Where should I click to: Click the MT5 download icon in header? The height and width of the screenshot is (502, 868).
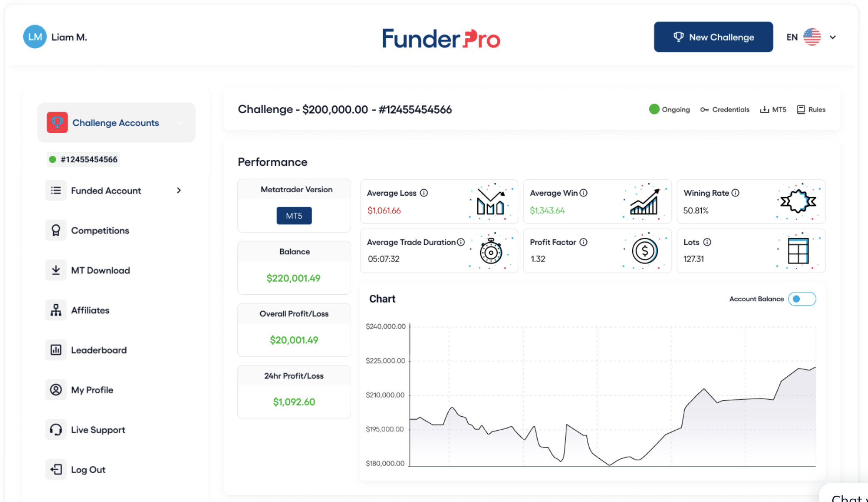[x=765, y=109]
